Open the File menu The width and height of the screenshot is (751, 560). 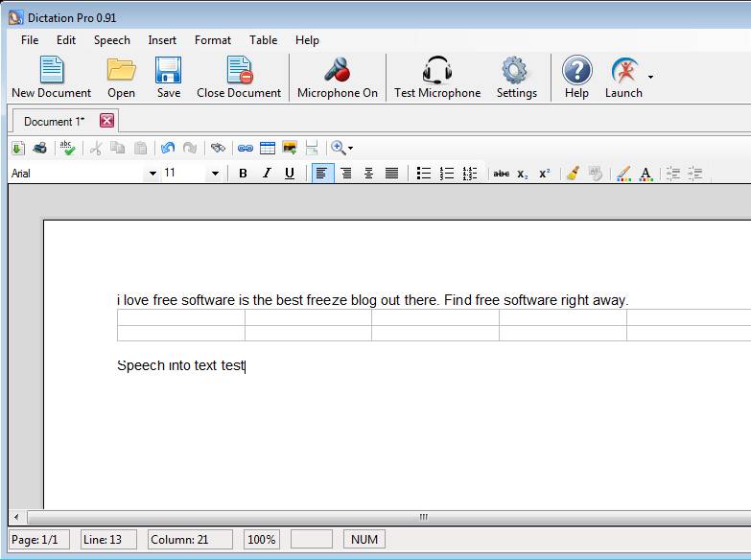click(x=30, y=40)
